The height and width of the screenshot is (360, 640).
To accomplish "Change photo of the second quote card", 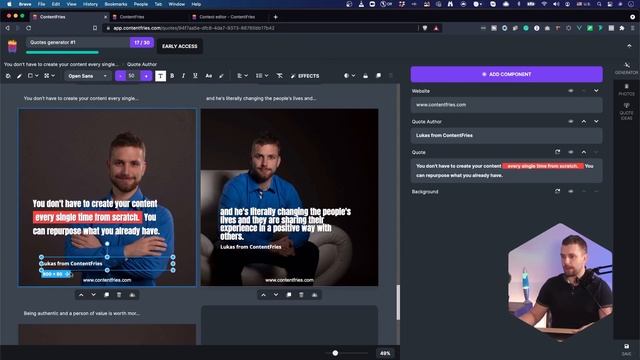I will [x=314, y=295].
